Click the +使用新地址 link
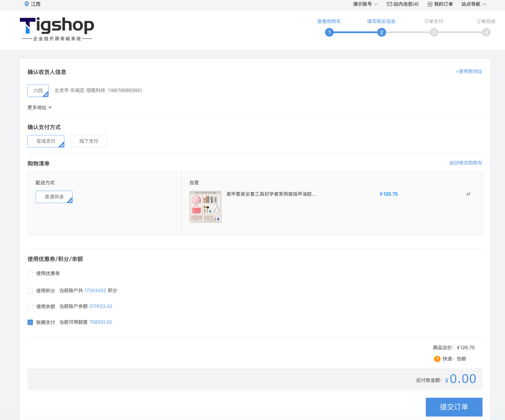This screenshot has width=505, height=420. [469, 72]
